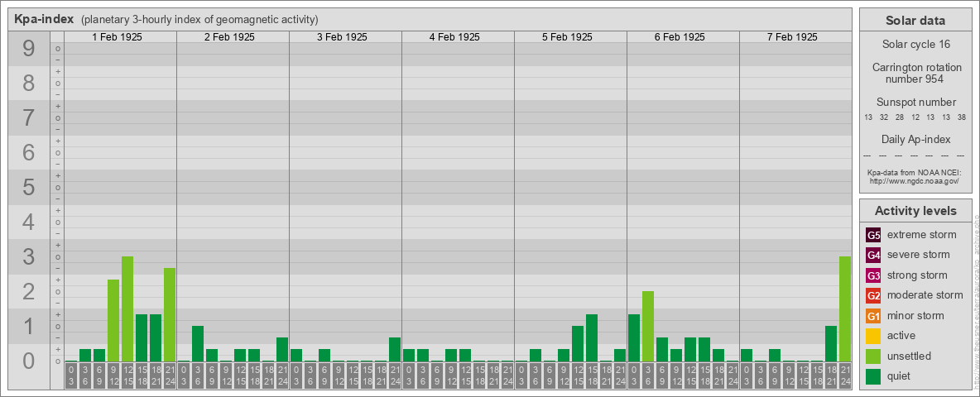The image size is (980, 397).
Task: Click the 15-18 bar on 5 Feb 1925
Action: 591,338
